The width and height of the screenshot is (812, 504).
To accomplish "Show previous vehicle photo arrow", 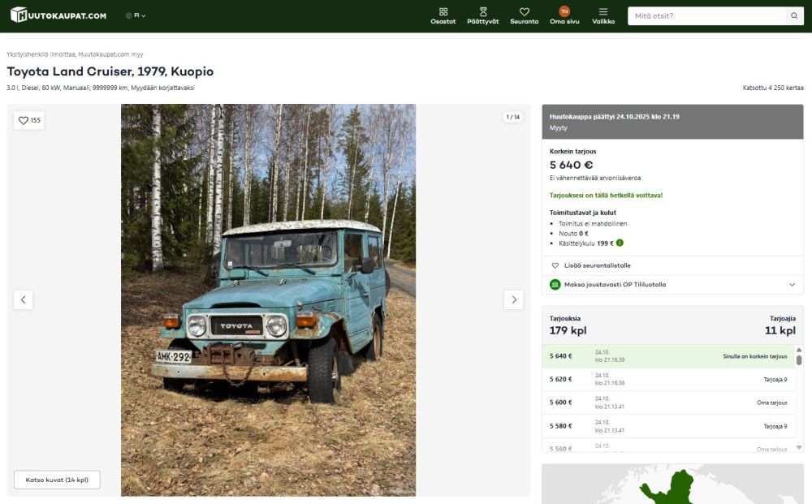I will point(23,299).
